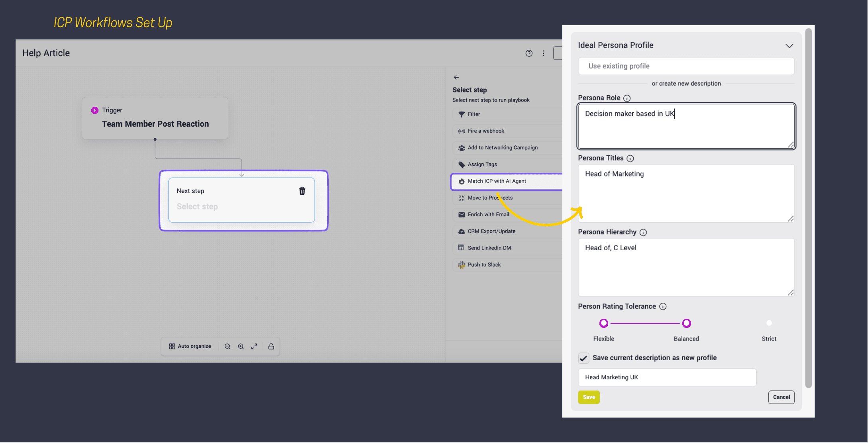
Task: Zoom out on the workflow canvas
Action: 228,347
